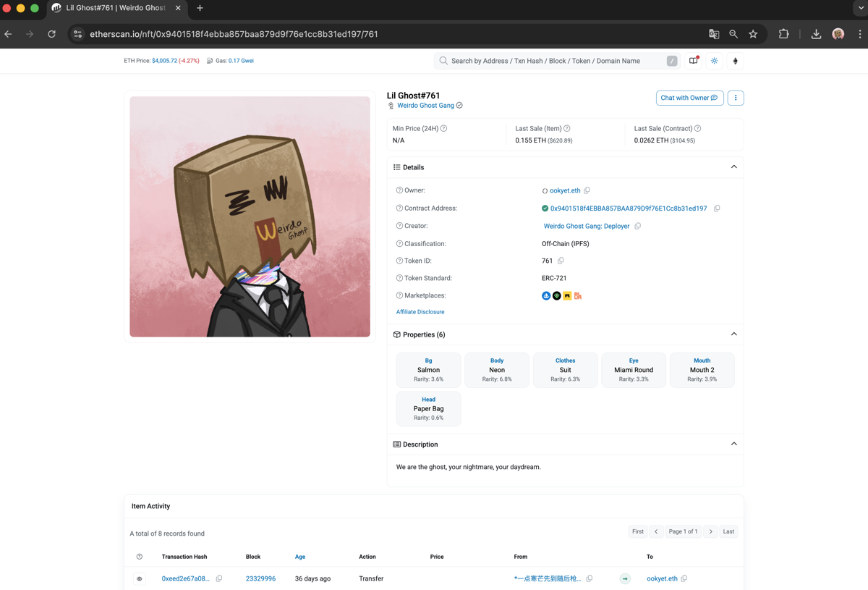
Task: Open the Blur marketplace icon
Action: pos(577,295)
